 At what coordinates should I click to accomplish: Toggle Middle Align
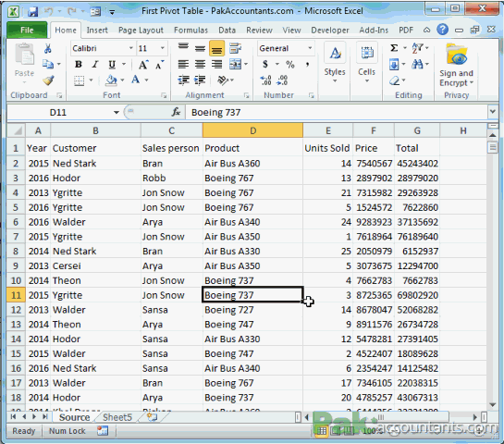[x=200, y=48]
